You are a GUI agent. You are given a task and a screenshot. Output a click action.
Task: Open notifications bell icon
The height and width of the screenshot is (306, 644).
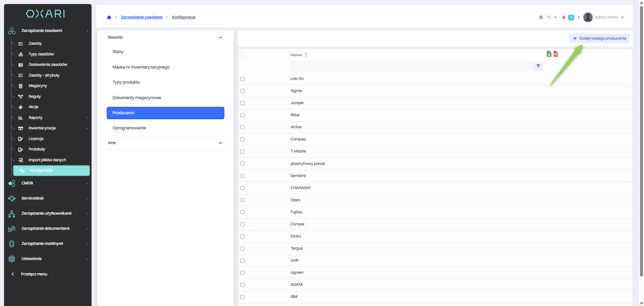pos(563,17)
